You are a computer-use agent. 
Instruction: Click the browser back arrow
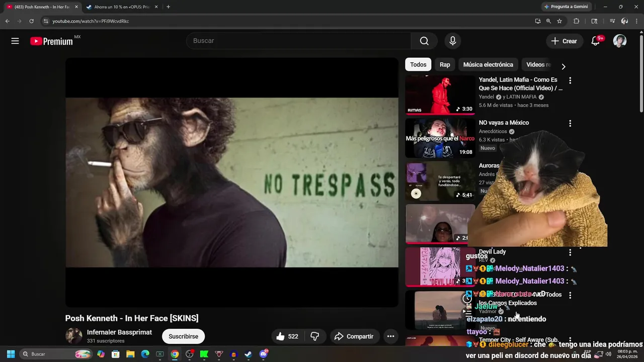tap(7, 21)
